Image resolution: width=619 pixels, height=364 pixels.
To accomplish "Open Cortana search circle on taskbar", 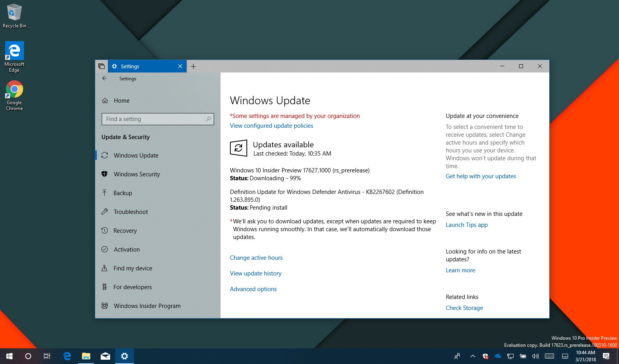I will click(x=28, y=356).
